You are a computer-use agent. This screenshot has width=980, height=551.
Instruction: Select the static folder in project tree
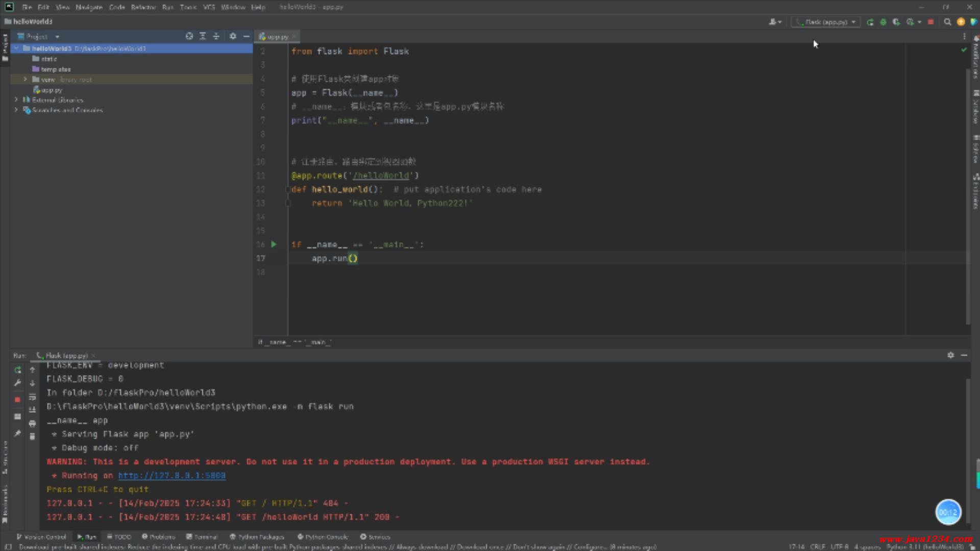(45, 59)
